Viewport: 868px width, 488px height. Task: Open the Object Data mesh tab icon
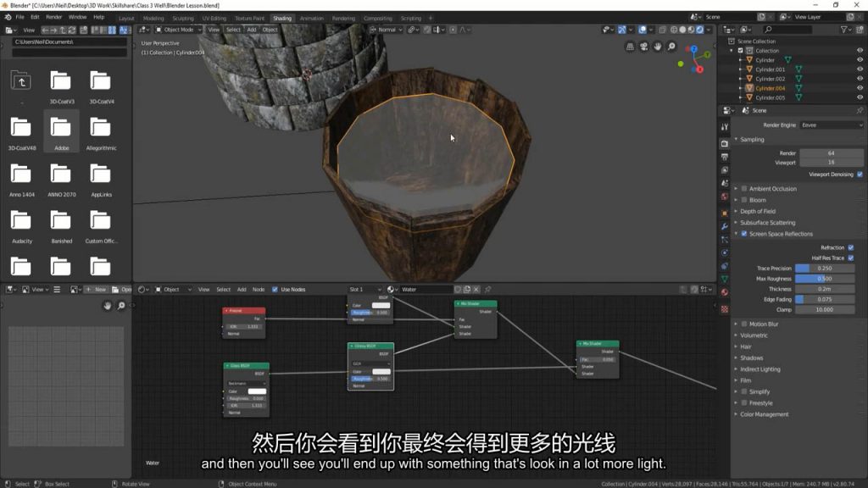725,280
